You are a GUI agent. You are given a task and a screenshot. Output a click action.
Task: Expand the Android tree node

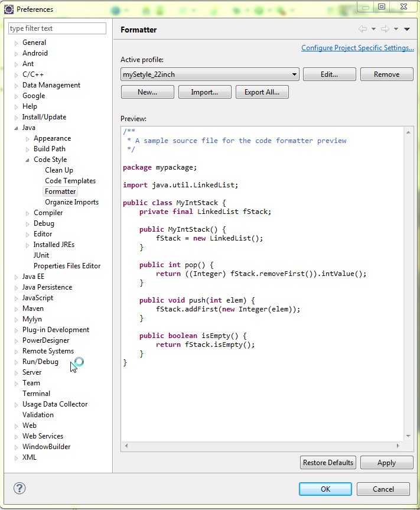(17, 54)
